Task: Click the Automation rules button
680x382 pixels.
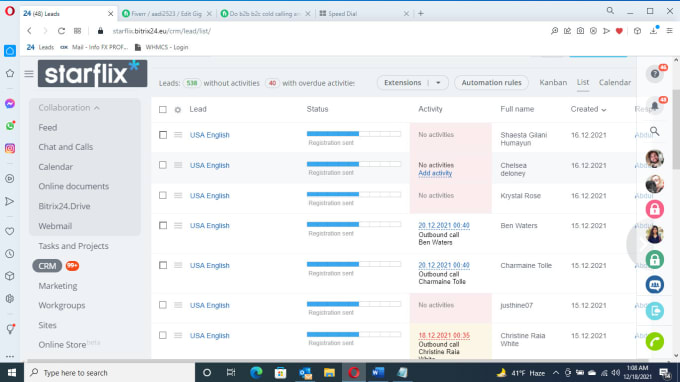Action: (x=491, y=82)
